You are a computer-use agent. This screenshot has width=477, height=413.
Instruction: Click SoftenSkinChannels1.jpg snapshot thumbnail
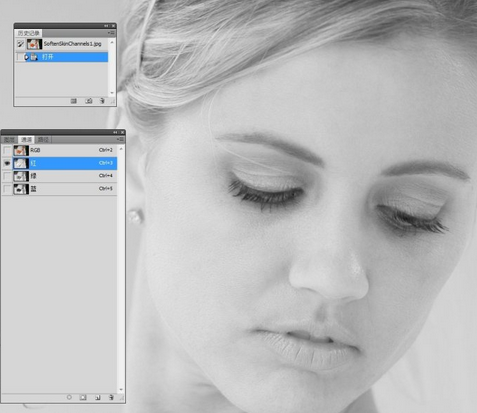click(x=34, y=44)
